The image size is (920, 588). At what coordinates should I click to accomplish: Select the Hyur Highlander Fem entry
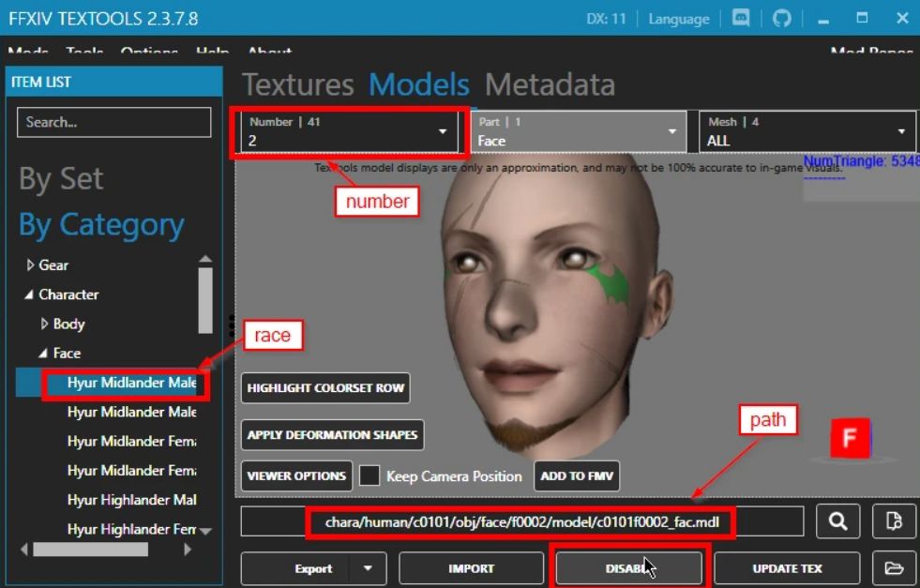pos(132,529)
